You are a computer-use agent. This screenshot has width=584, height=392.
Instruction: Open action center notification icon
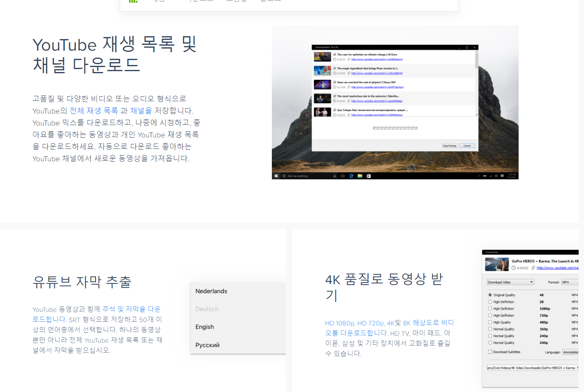point(502,176)
